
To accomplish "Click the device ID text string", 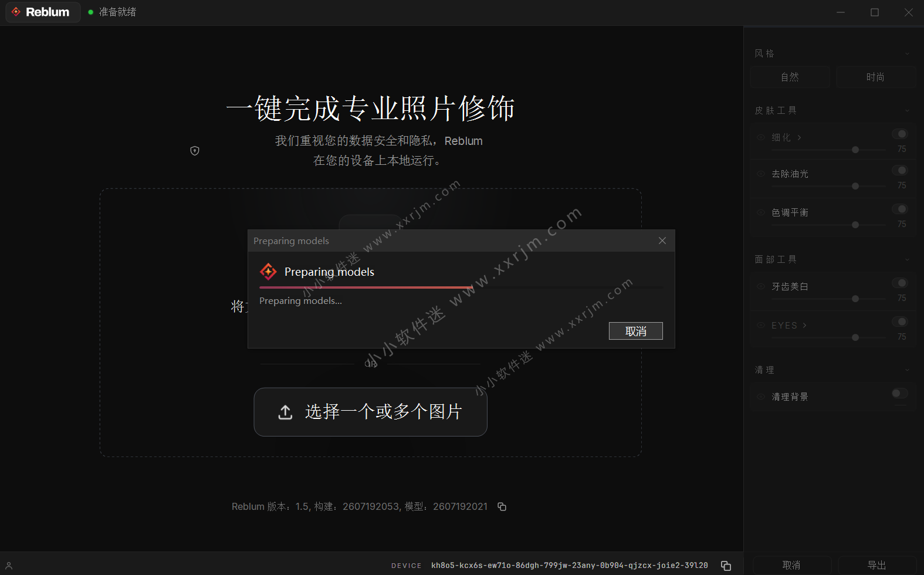I will (x=570, y=566).
